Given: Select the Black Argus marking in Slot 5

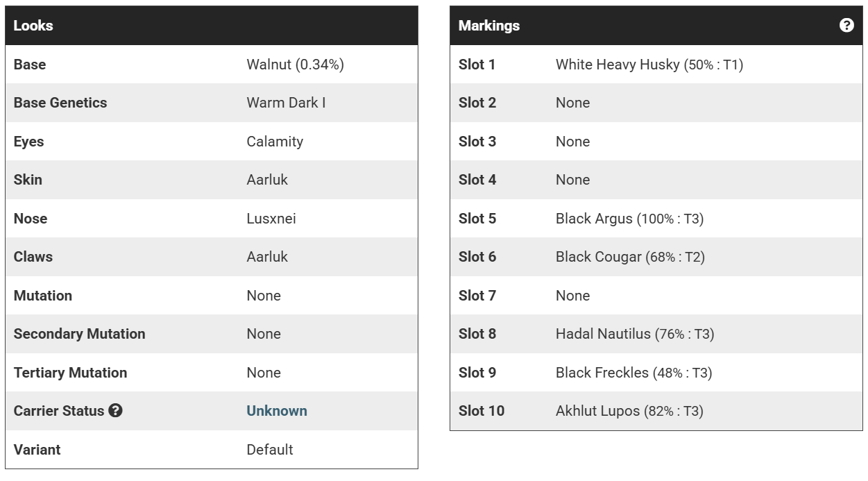Looking at the screenshot, I should click(x=629, y=219).
